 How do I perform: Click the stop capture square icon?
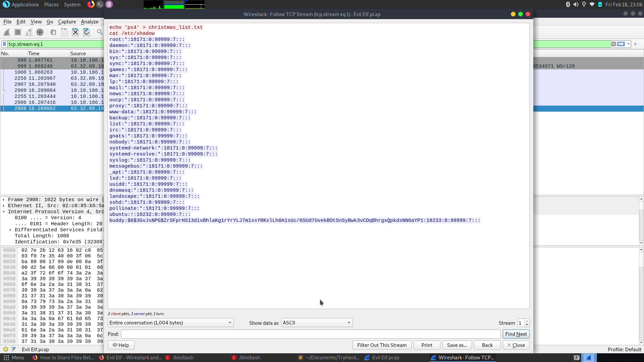coord(18,32)
